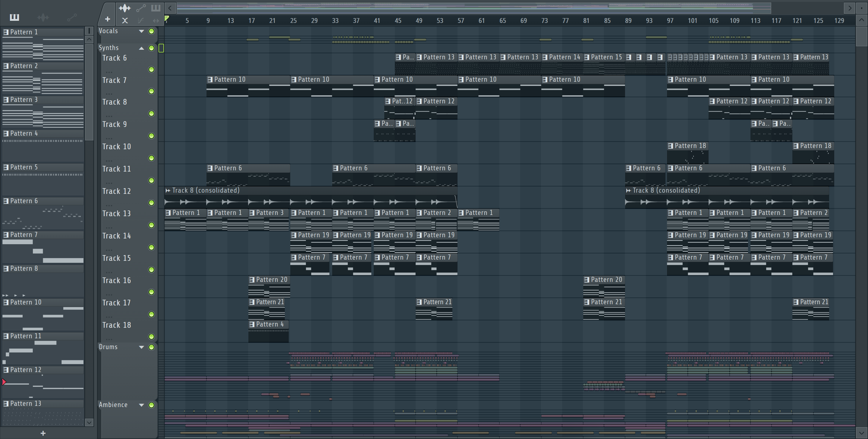Open clip menu of first Pattern 10 clip on Track 7
Screen dimensions: 868x439
tap(210, 80)
